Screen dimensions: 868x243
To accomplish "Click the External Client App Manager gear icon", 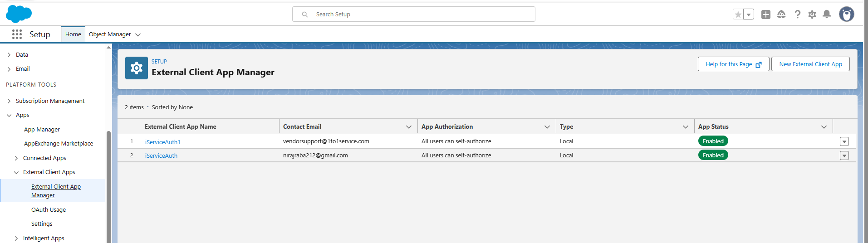I will [x=137, y=68].
